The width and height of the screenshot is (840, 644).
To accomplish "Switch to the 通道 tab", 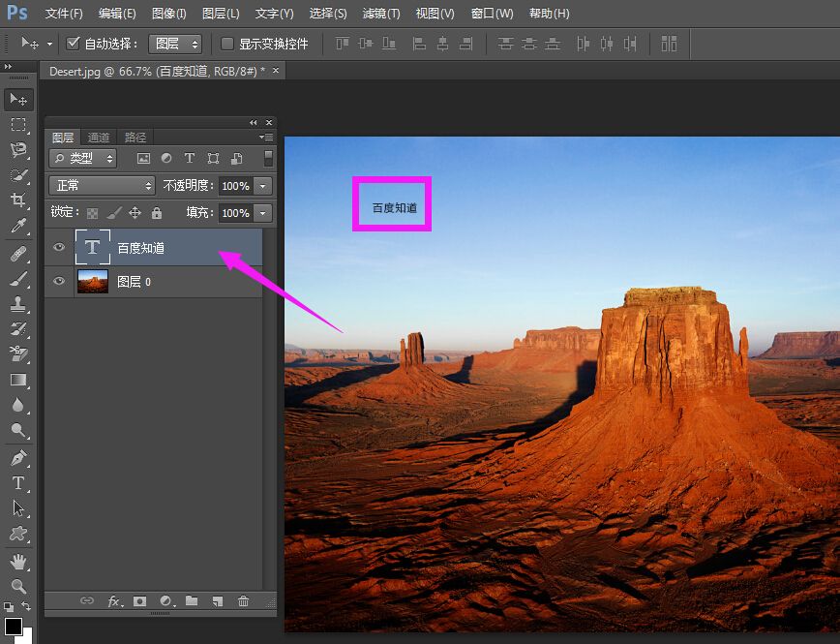I will pyautogui.click(x=99, y=138).
